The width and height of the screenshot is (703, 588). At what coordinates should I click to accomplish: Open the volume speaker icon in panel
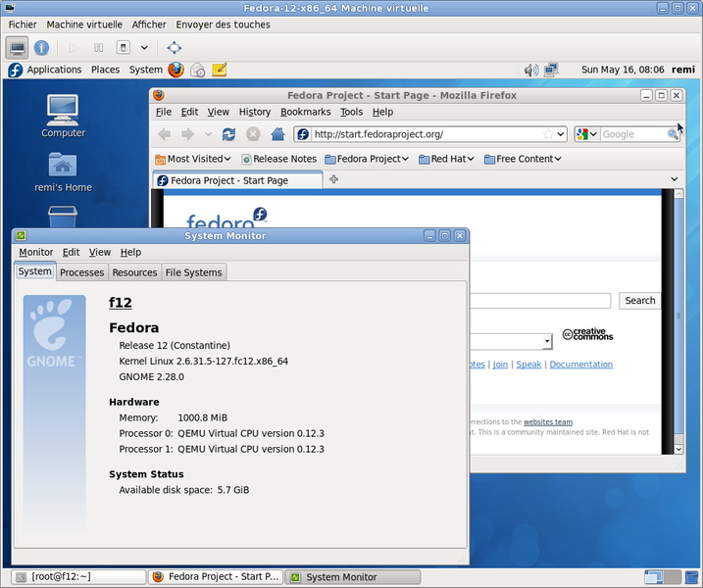tap(530, 70)
